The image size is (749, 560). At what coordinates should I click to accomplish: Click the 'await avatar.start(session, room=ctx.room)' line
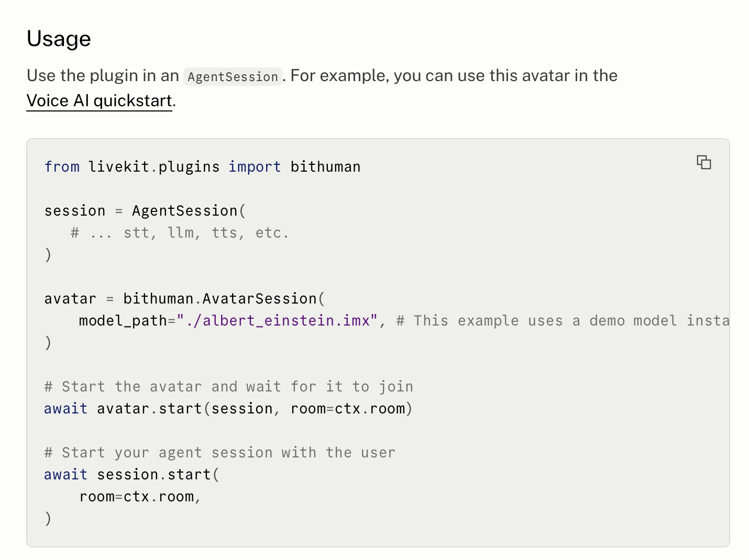pos(228,408)
